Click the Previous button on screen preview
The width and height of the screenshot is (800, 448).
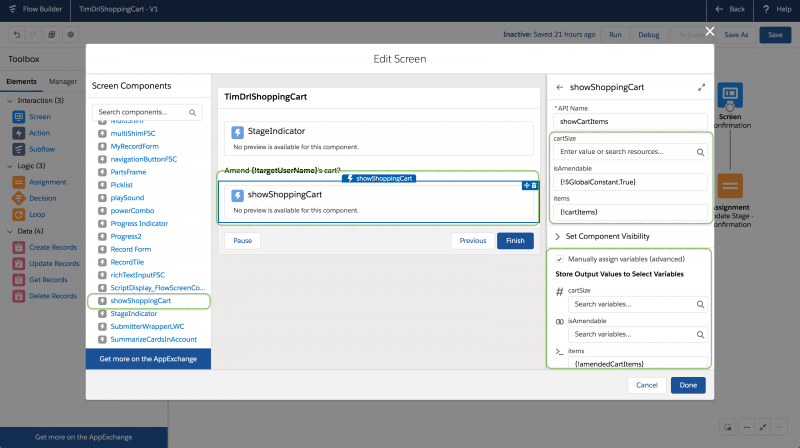coord(472,241)
